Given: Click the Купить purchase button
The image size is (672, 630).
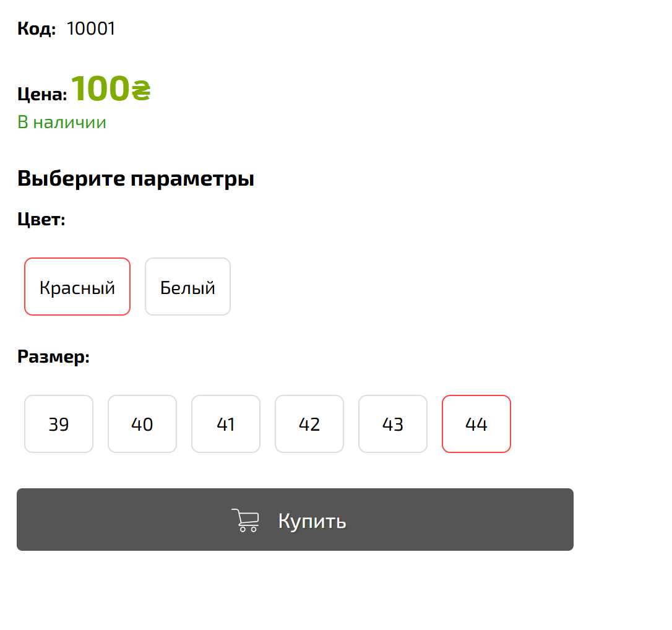Looking at the screenshot, I should (x=295, y=519).
